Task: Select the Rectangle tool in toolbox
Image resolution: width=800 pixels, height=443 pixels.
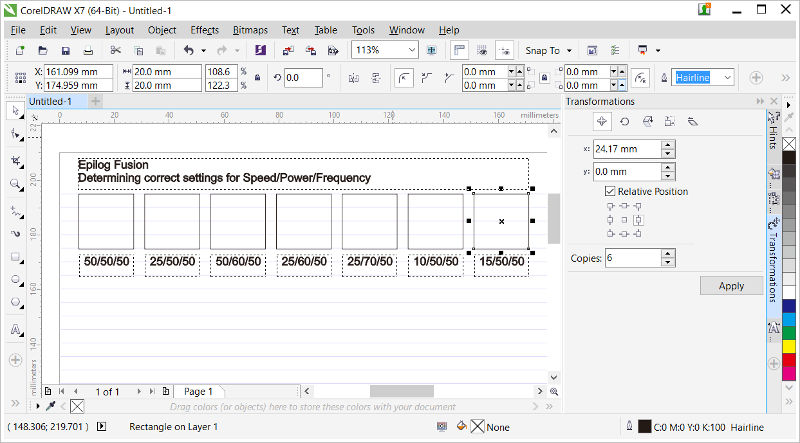Action: pyautogui.click(x=15, y=257)
